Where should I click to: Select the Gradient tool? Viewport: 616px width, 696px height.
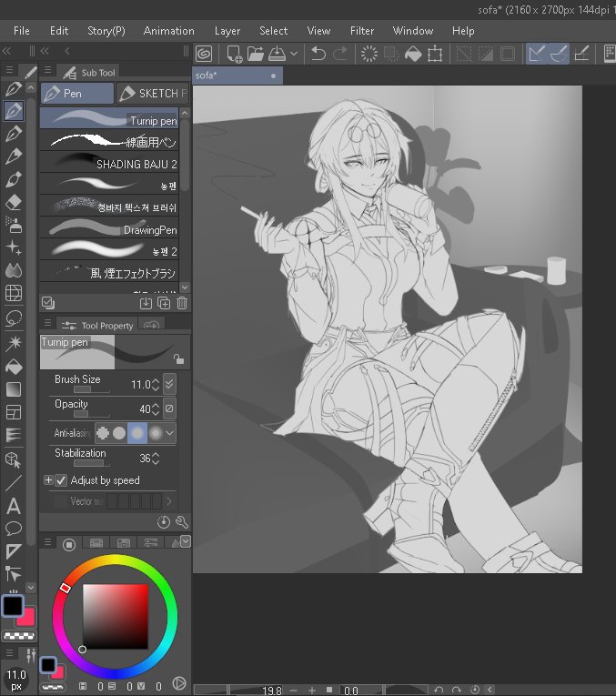pyautogui.click(x=14, y=389)
